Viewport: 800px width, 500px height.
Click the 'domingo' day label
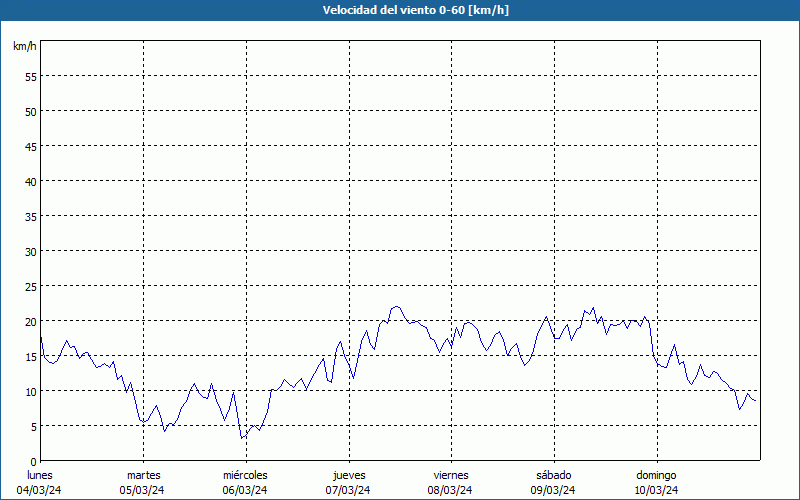[656, 475]
